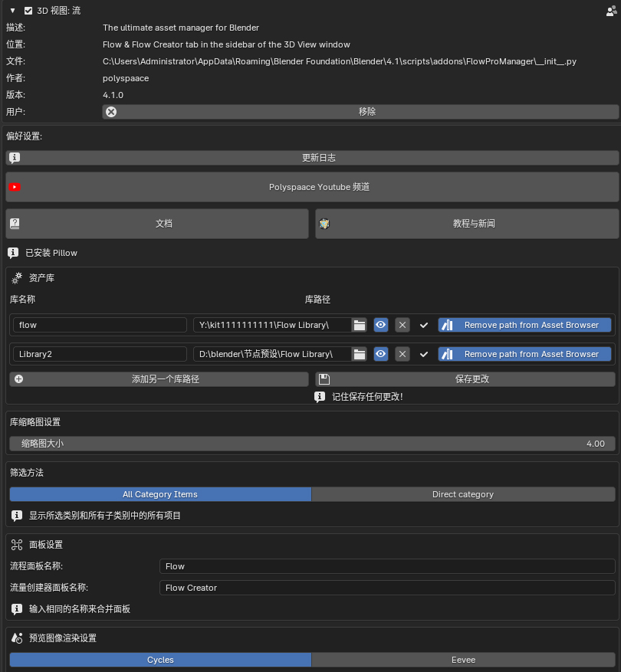
Task: Remove flow path from Asset Browser
Action: tap(524, 325)
